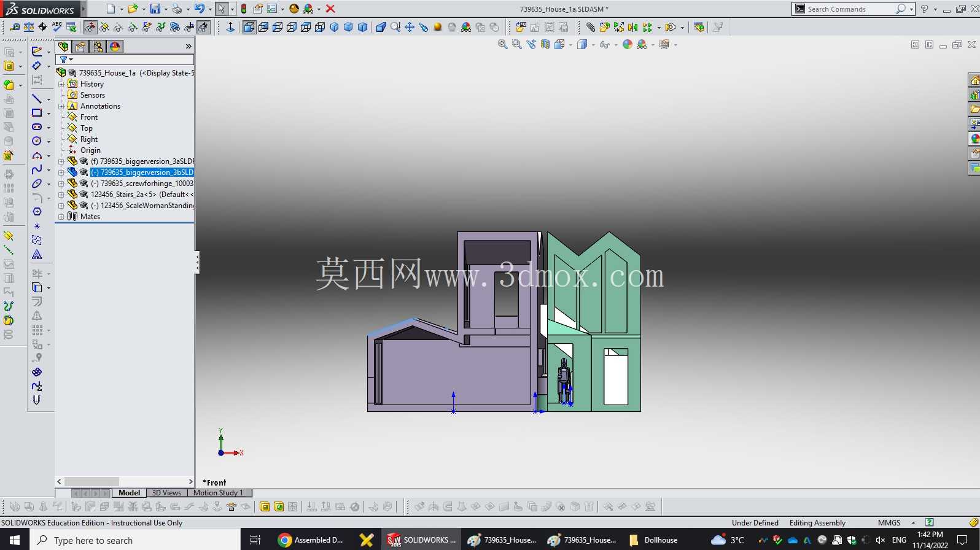Select the Straight Slot sketch tool
Screen dimensions: 980x550
[37, 127]
